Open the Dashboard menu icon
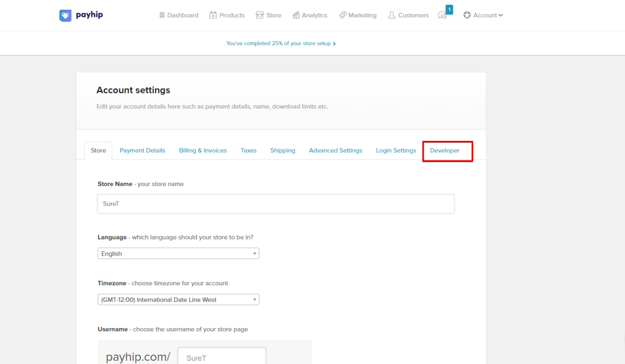Image resolution: width=625 pixels, height=364 pixels. pos(162,15)
